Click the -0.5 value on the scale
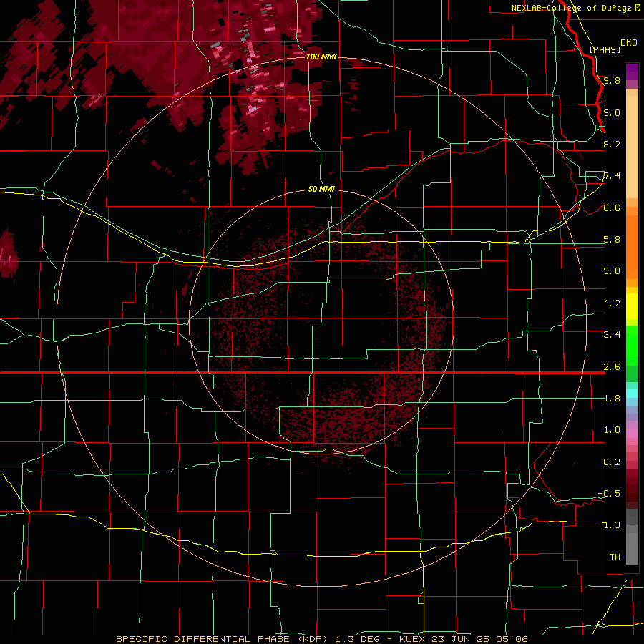 [609, 493]
